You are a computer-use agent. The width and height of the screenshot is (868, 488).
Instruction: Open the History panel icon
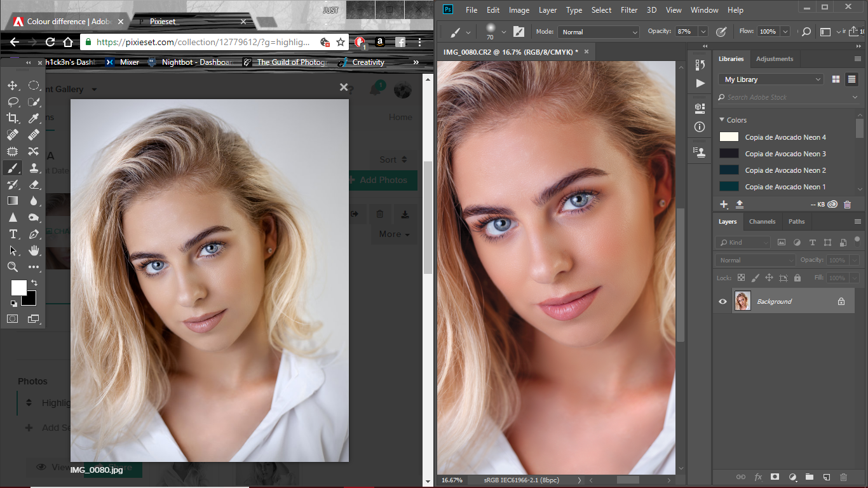(x=700, y=65)
